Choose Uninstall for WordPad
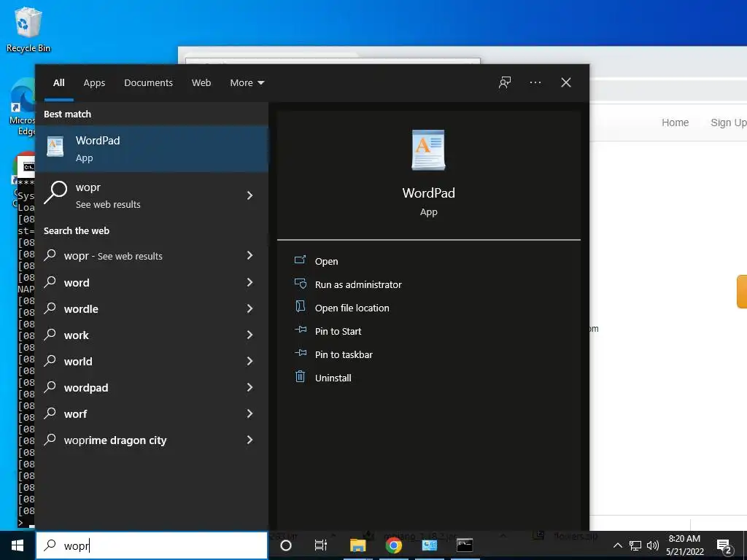Viewport: 747px width, 560px height. pyautogui.click(x=333, y=378)
